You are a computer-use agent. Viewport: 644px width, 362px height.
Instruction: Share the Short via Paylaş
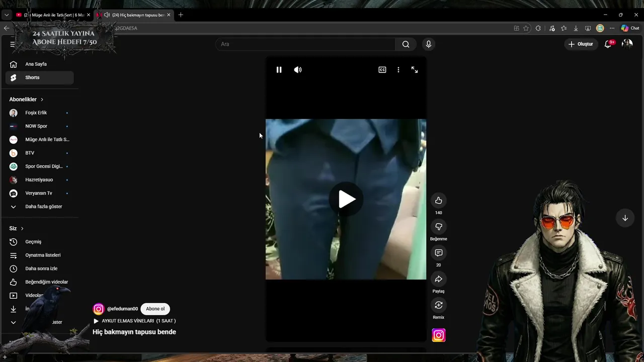tap(439, 279)
